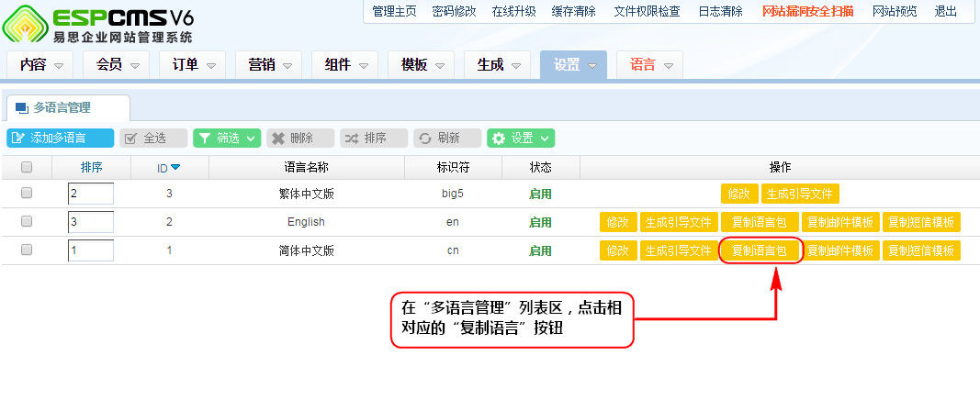Check the English row checkbox
This screenshot has height=400, width=980.
pyautogui.click(x=27, y=221)
